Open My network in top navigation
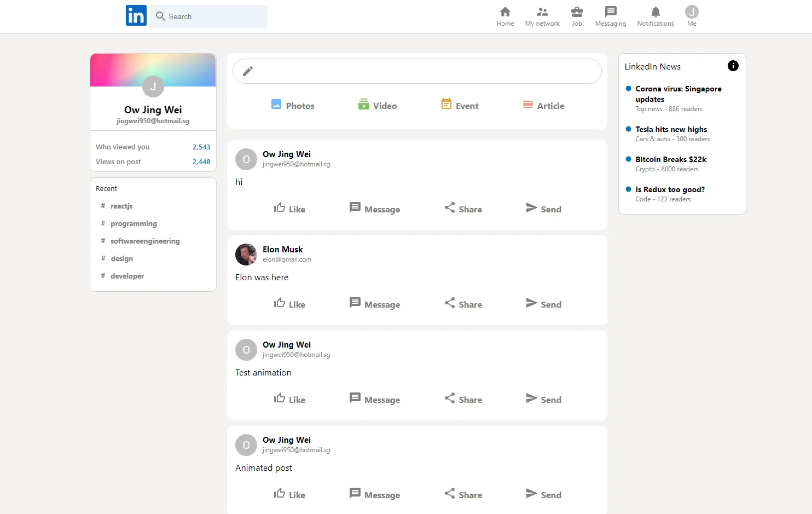The width and height of the screenshot is (812, 514). tap(542, 16)
